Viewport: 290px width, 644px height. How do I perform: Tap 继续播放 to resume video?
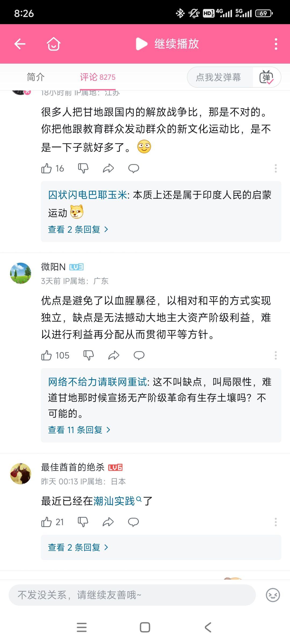coord(168,44)
